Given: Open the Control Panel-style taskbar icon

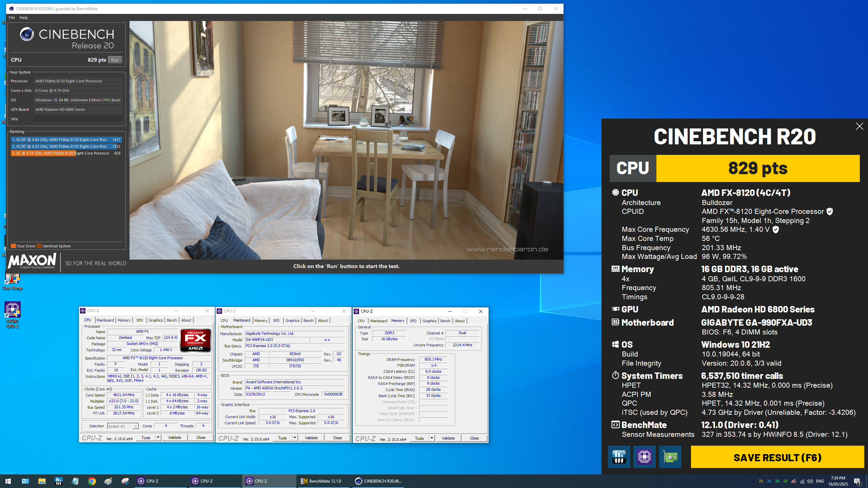Looking at the screenshot, I should tap(25, 481).
